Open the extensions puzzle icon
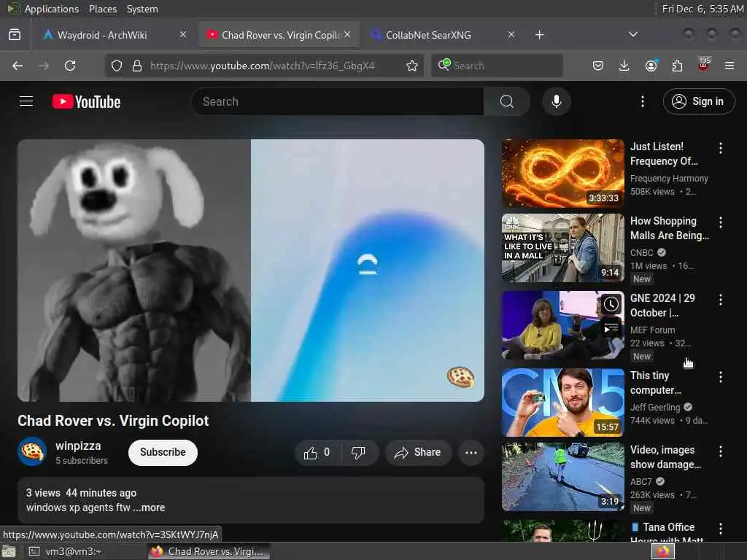The height and width of the screenshot is (560, 747). click(677, 66)
